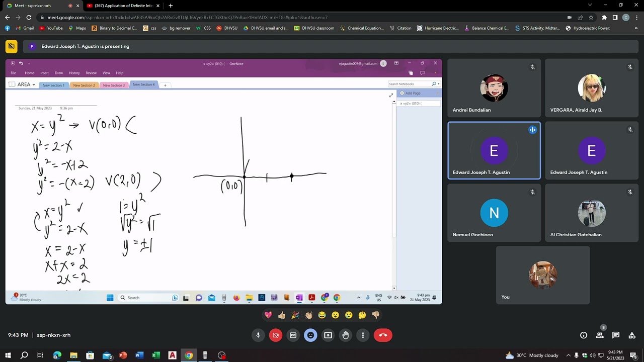Launch Excel from the taskbar

(x=156, y=355)
